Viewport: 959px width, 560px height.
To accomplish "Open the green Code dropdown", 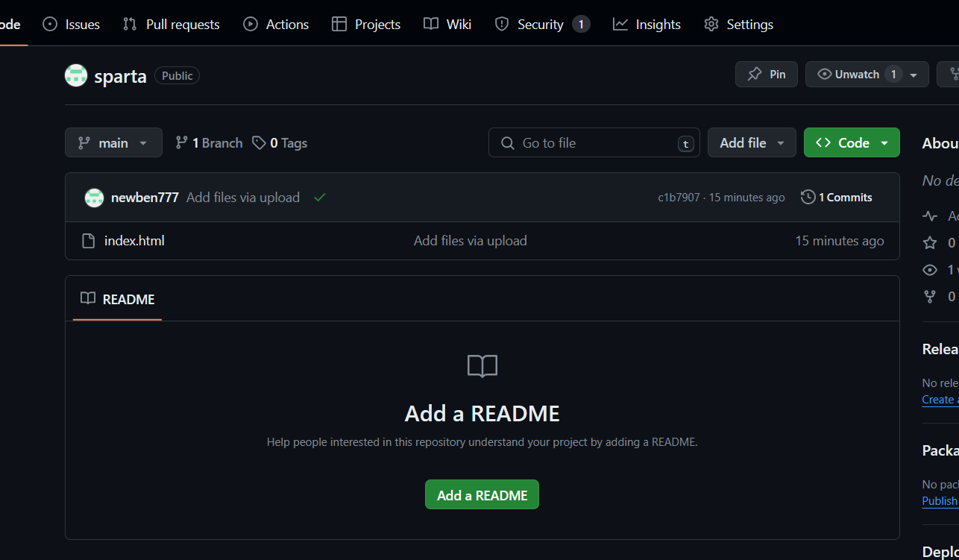I will pyautogui.click(x=852, y=142).
